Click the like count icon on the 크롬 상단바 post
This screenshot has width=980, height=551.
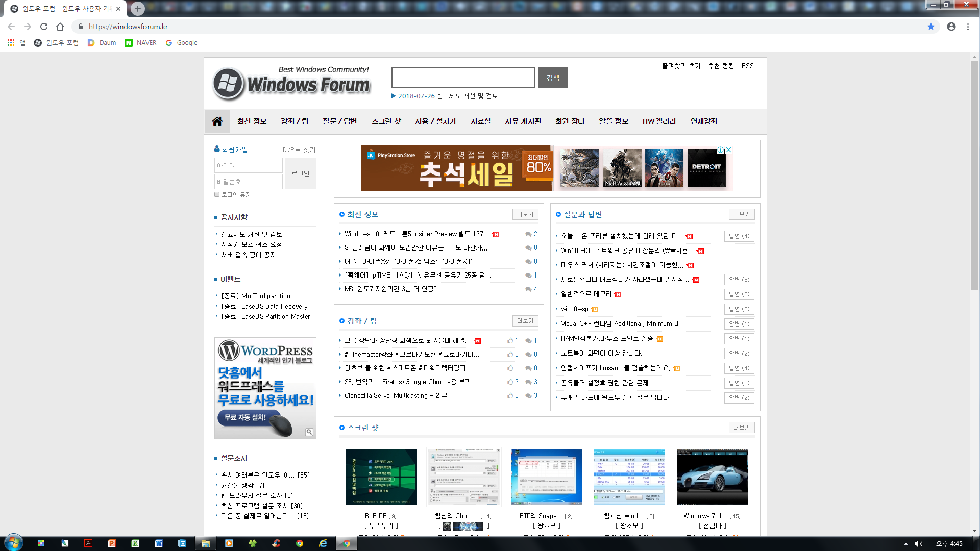pyautogui.click(x=510, y=340)
